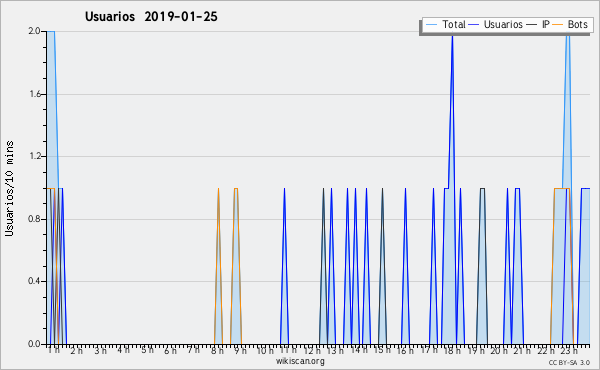Click the '7 h' x-axis label
The width and height of the screenshot is (600, 370).
point(194,350)
